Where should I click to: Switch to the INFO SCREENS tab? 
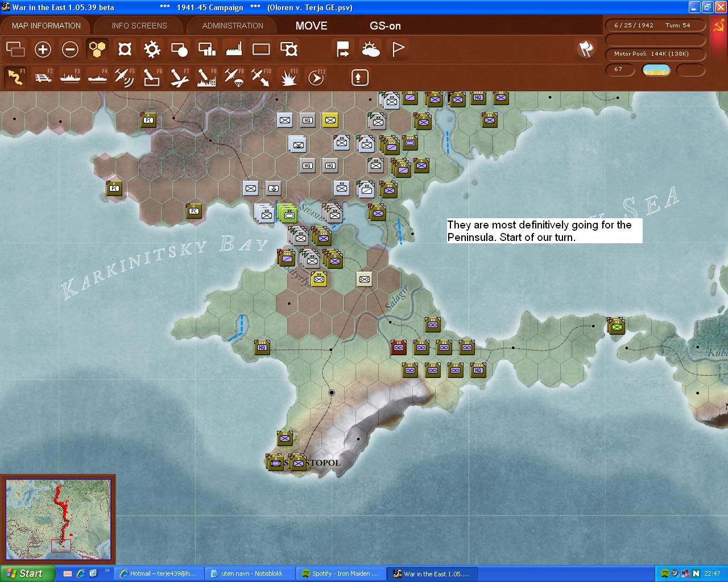coord(139,26)
